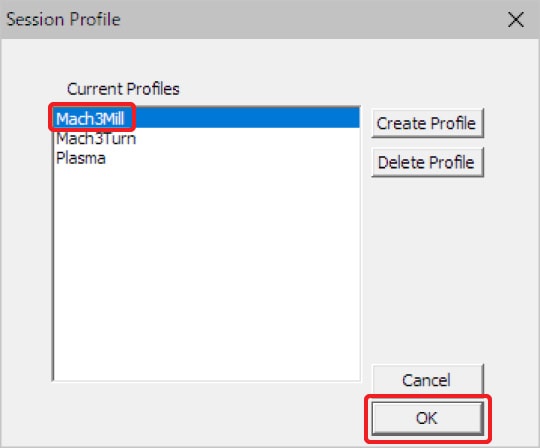Viewport: 540px width, 448px height.
Task: Click the empty area of the profiles list
Action: pyautogui.click(x=207, y=272)
